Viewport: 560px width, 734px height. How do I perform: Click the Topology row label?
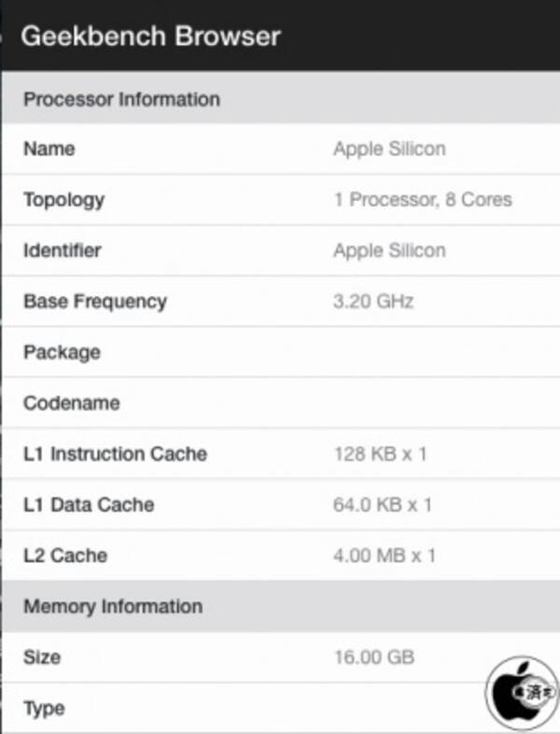(63, 199)
